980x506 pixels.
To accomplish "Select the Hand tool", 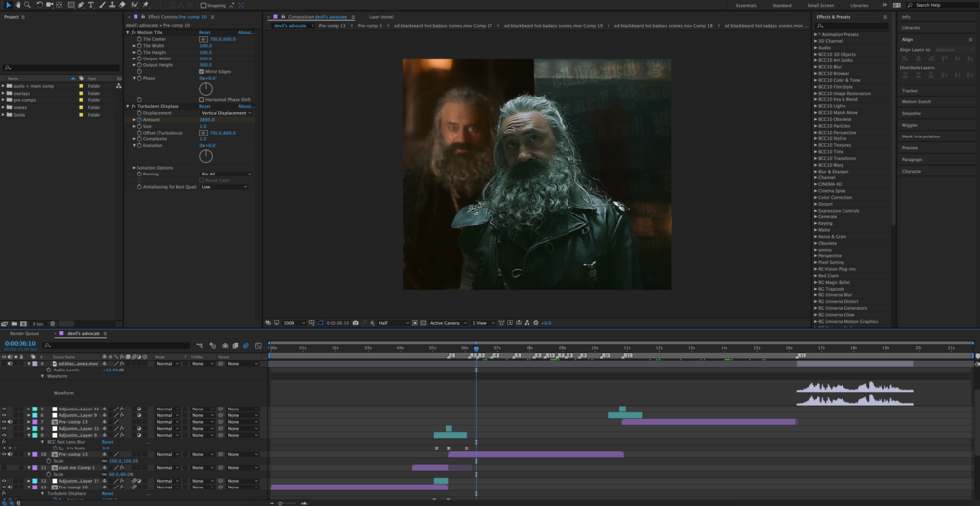I will pos(17,5).
